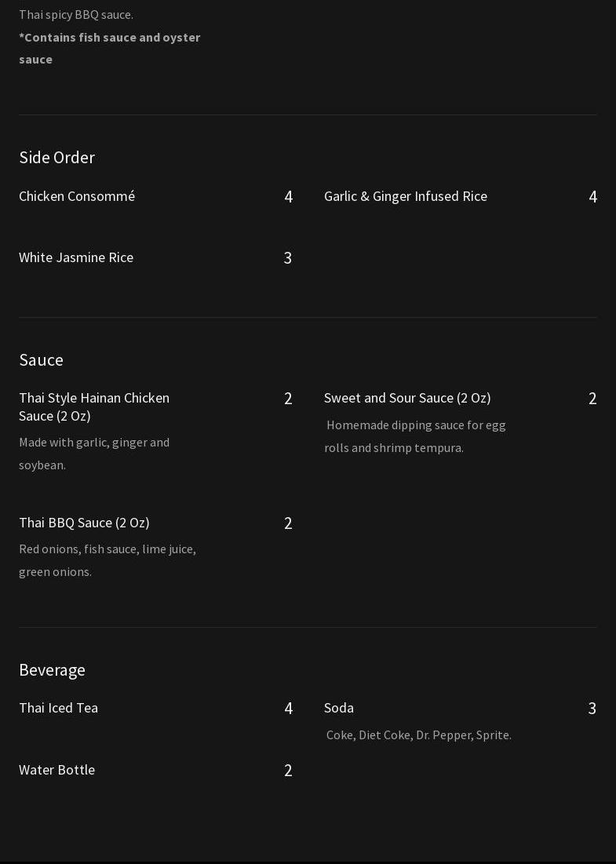Select Thai Style Hainan Chicken Sauce item
616x864 pixels.
[94, 406]
